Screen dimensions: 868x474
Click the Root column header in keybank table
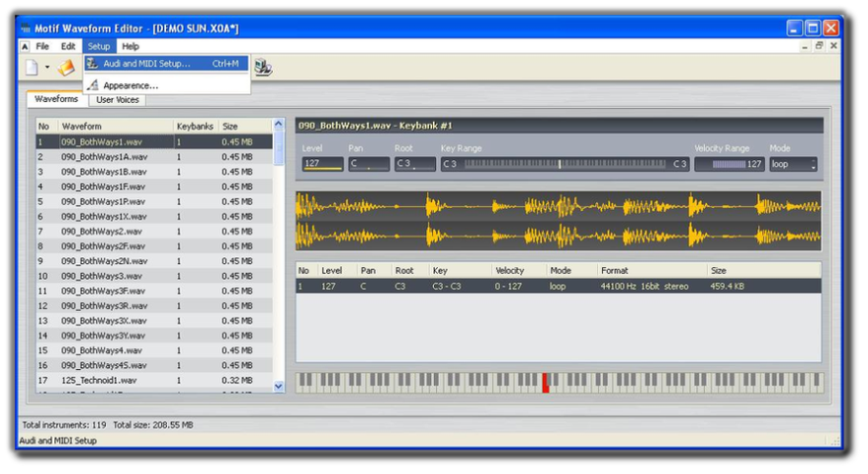(x=409, y=270)
